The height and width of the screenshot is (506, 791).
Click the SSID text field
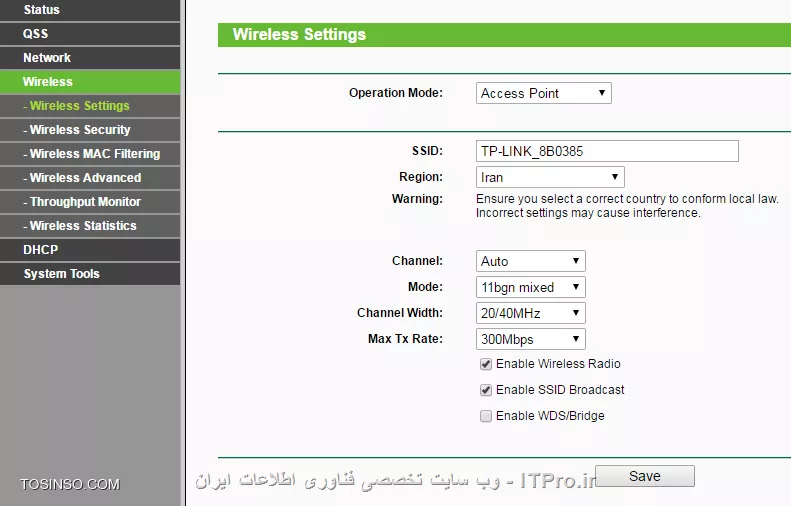click(x=607, y=151)
